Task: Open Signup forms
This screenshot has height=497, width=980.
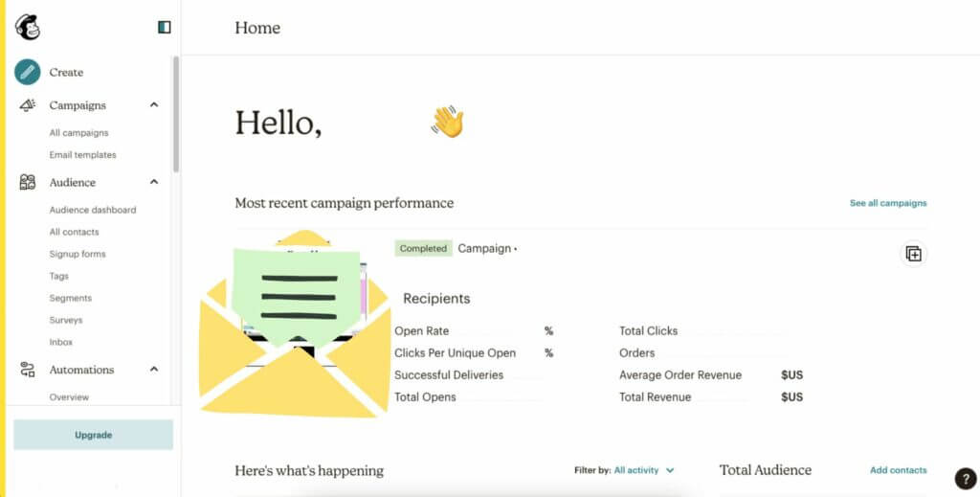Action: click(x=78, y=254)
